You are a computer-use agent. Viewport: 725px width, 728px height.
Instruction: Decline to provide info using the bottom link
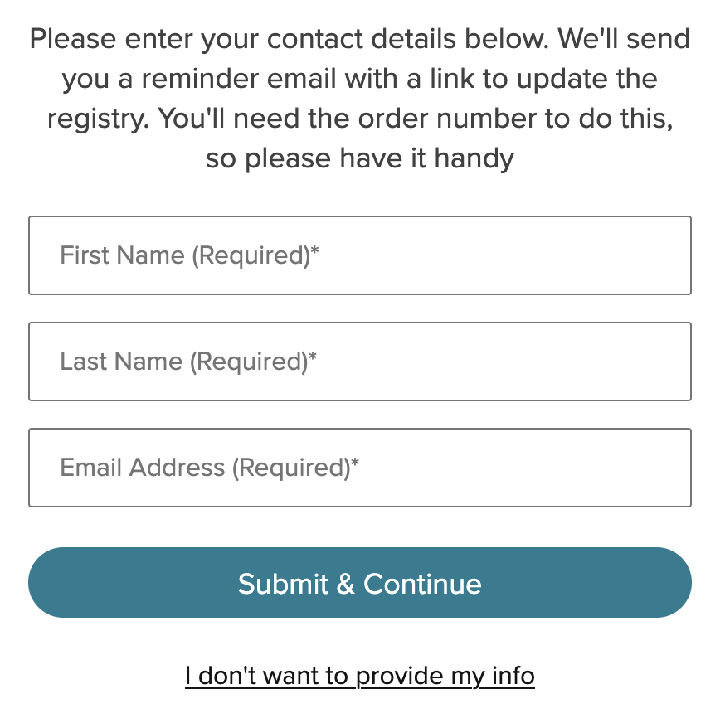pyautogui.click(x=360, y=676)
